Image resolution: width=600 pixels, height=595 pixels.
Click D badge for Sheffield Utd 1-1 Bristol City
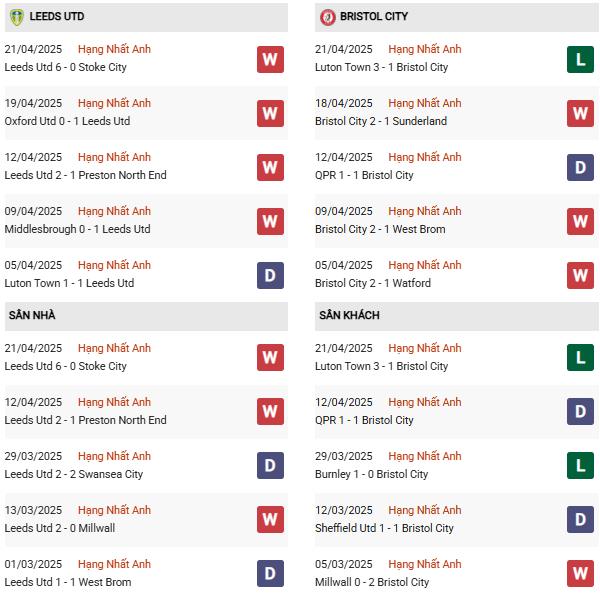tap(580, 520)
